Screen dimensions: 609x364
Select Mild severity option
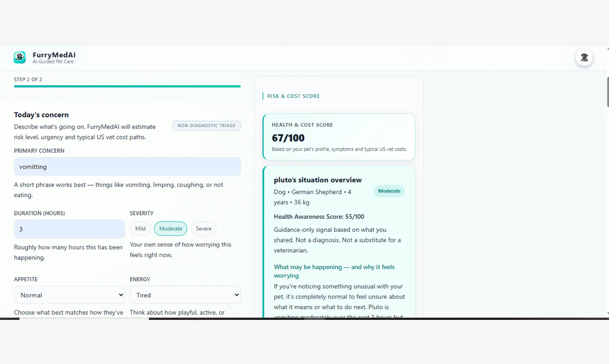tap(140, 229)
